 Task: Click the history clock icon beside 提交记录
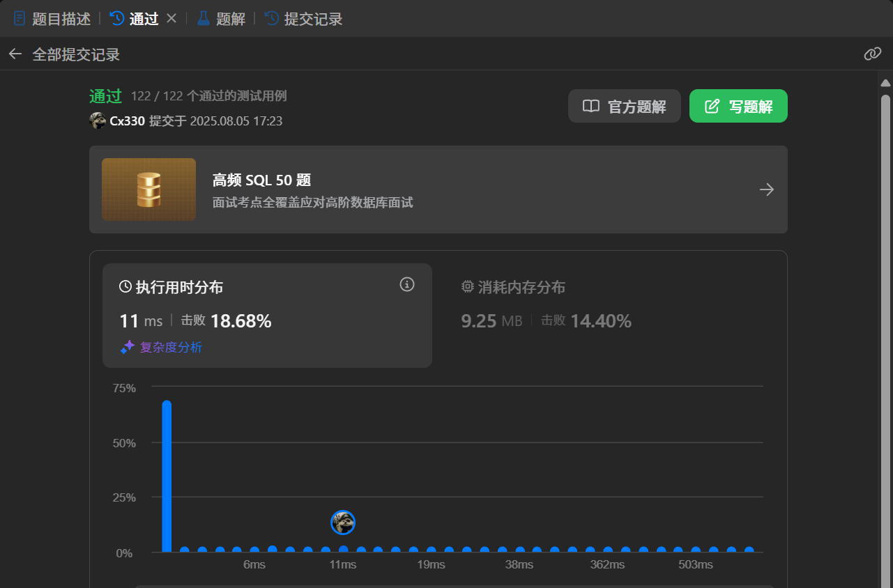pyautogui.click(x=272, y=19)
